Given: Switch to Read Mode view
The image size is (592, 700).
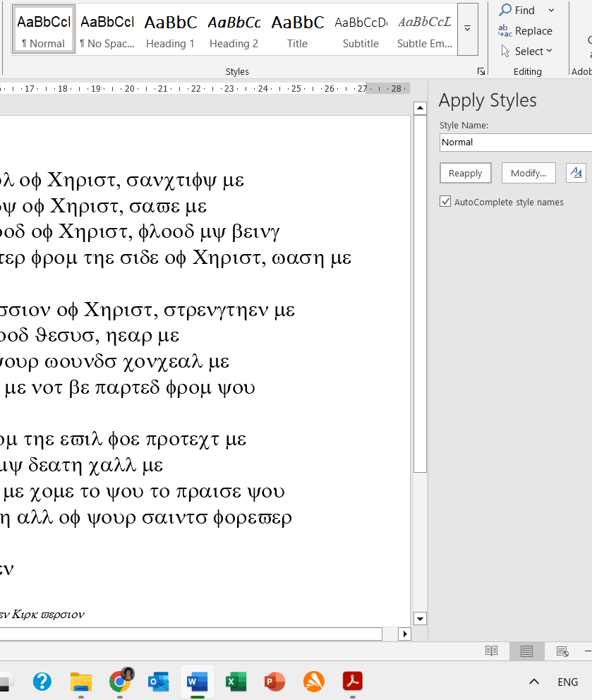Looking at the screenshot, I should 491,651.
